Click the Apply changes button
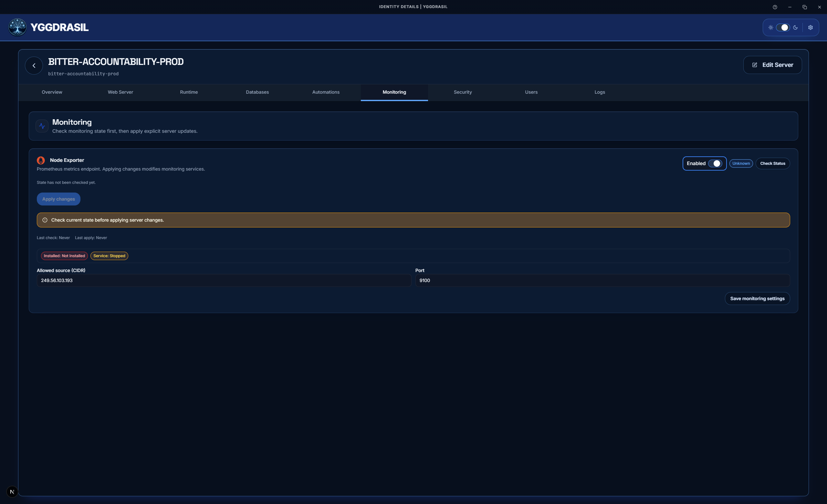 click(x=58, y=199)
